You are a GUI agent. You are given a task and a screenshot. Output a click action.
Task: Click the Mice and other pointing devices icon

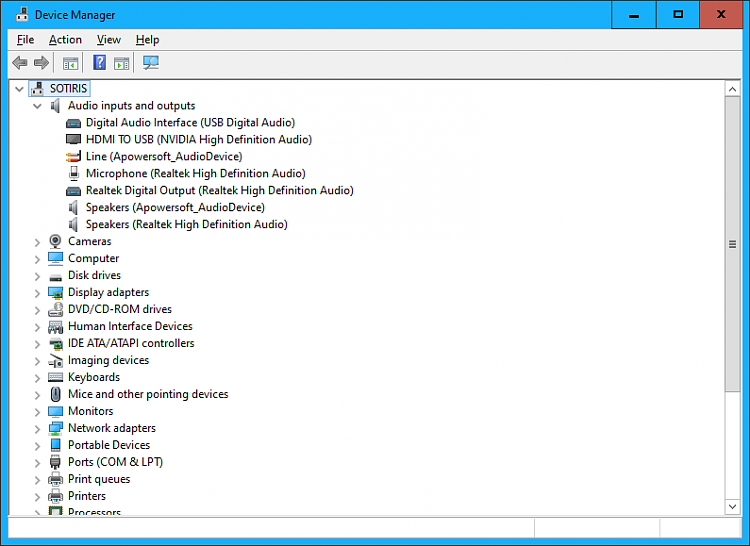pyautogui.click(x=55, y=394)
